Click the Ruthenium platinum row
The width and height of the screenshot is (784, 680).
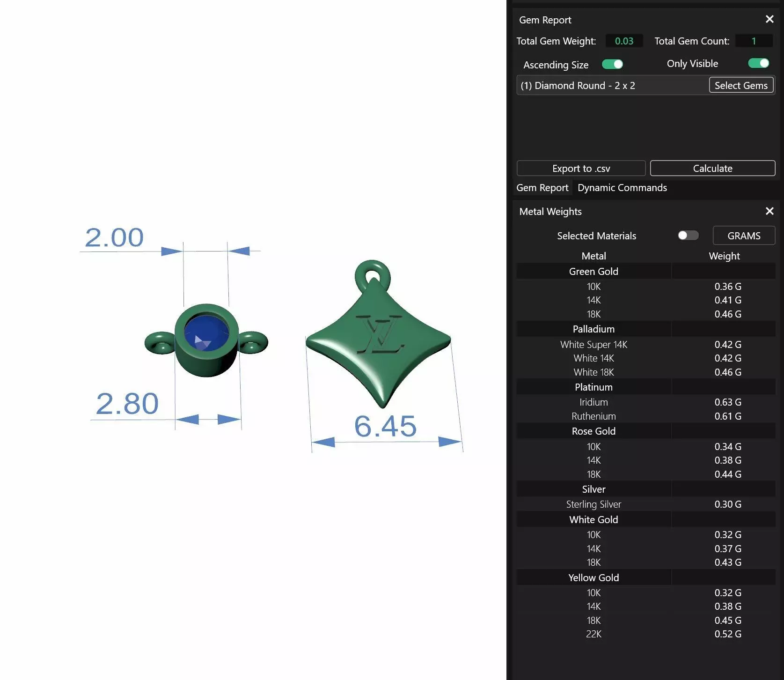646,416
